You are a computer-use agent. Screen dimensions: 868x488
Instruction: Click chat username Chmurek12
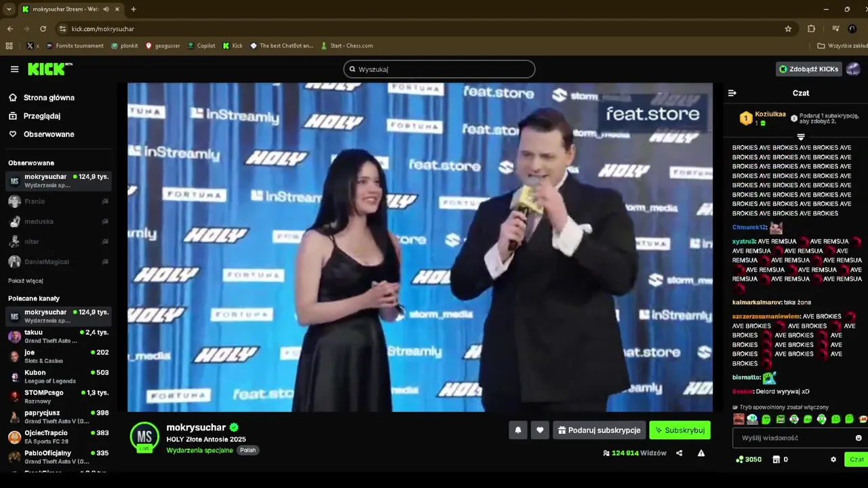(749, 227)
